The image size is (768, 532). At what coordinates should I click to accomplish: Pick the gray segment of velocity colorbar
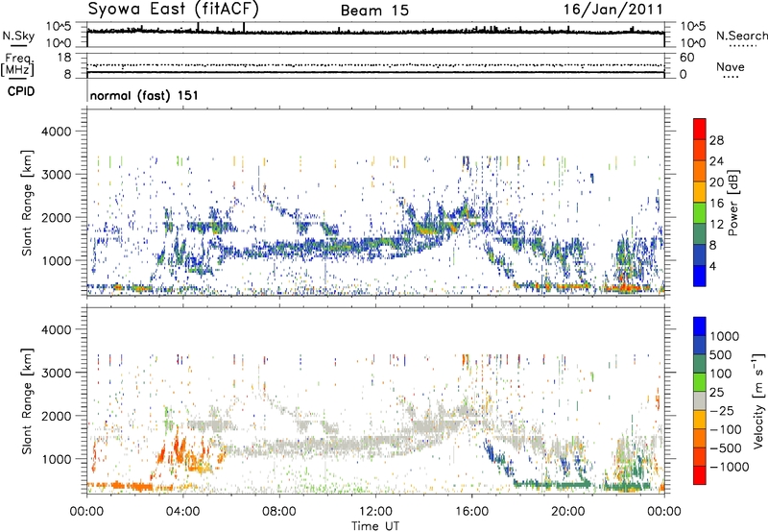700,400
